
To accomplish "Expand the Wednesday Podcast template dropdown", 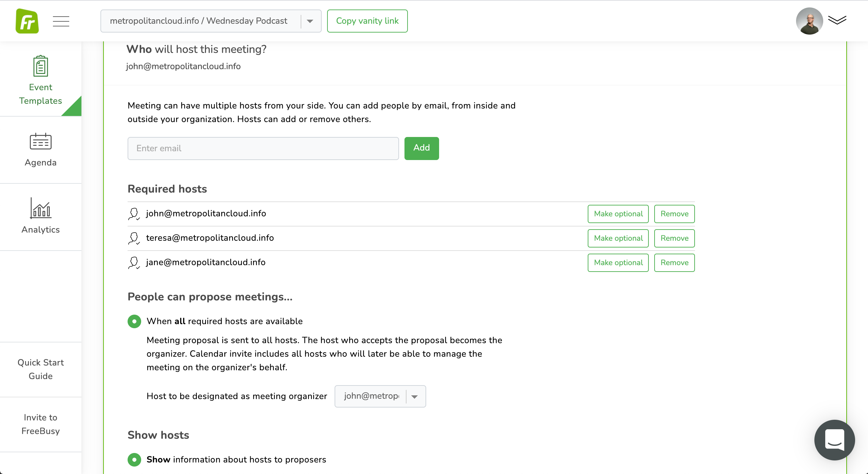I will point(310,21).
